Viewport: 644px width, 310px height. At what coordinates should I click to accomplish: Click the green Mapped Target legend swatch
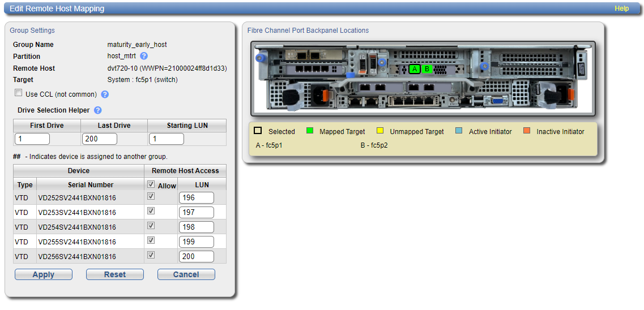[x=309, y=131]
